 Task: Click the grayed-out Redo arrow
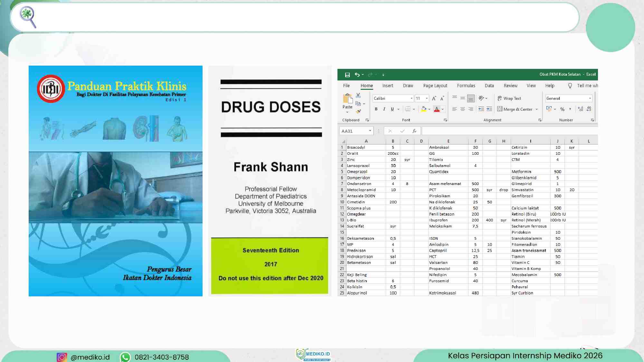[370, 75]
